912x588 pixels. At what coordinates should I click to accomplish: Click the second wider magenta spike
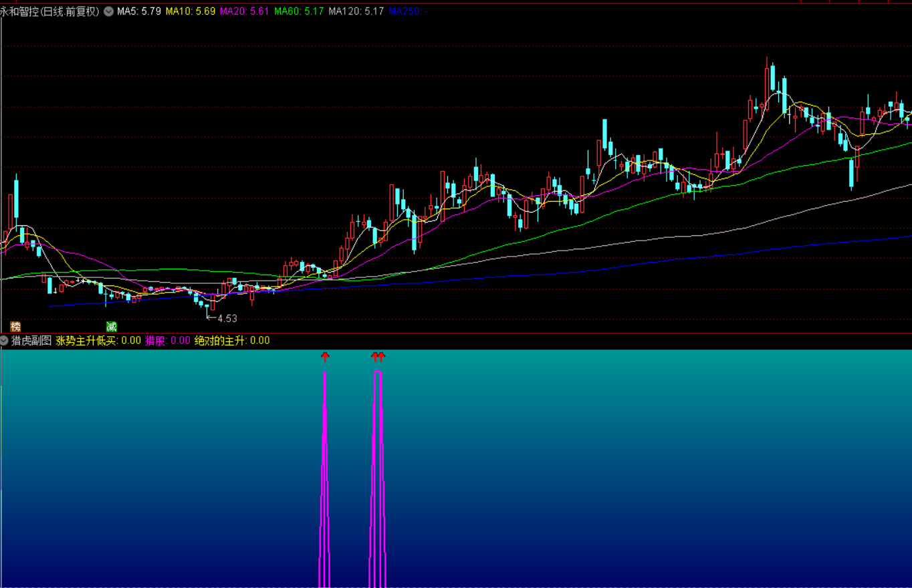(378, 478)
